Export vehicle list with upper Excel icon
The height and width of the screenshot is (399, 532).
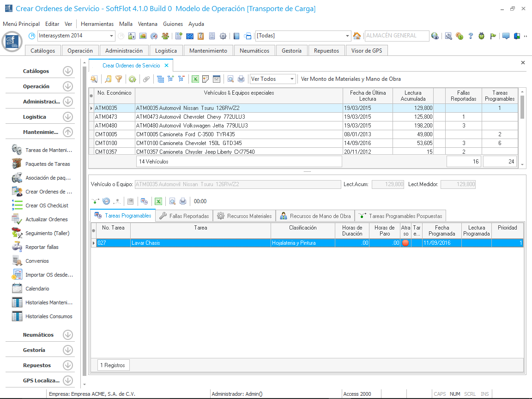pyautogui.click(x=195, y=79)
